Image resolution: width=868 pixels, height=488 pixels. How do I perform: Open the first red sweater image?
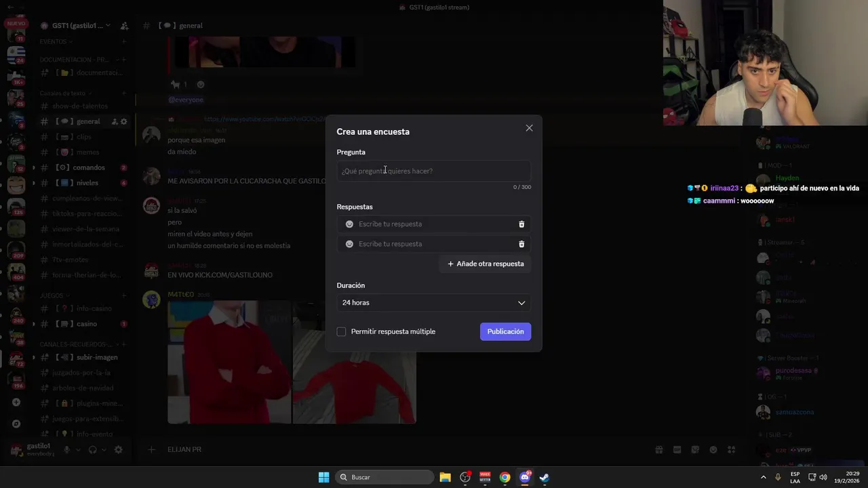tap(229, 362)
